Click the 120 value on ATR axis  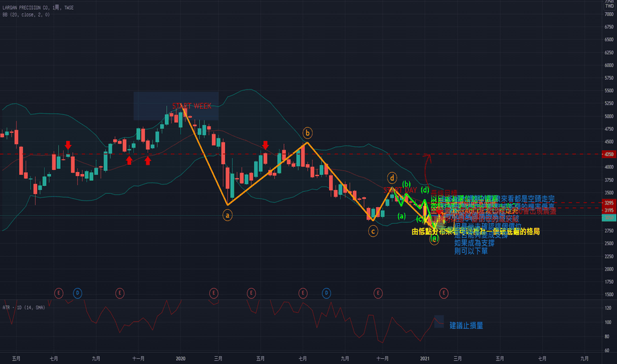608,308
